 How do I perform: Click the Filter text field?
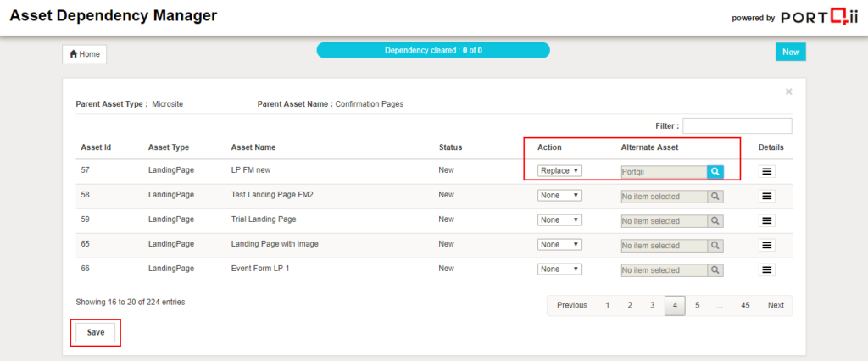click(737, 125)
